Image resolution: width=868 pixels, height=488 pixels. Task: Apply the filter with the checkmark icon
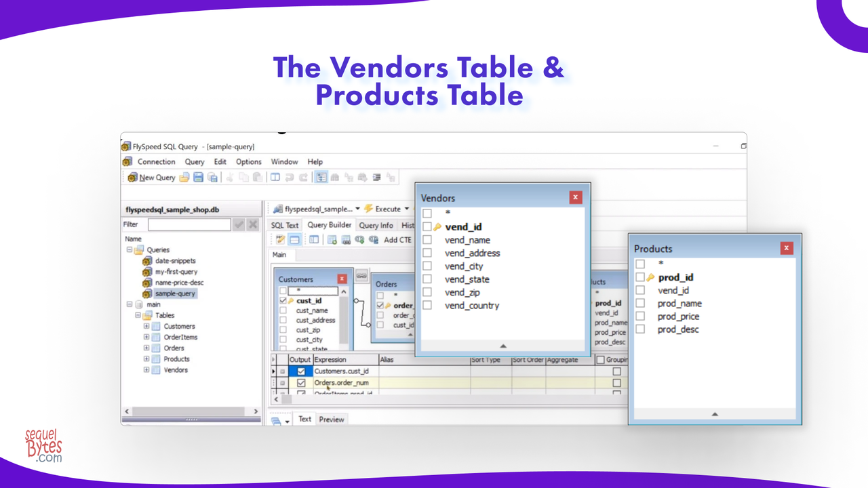click(x=238, y=224)
